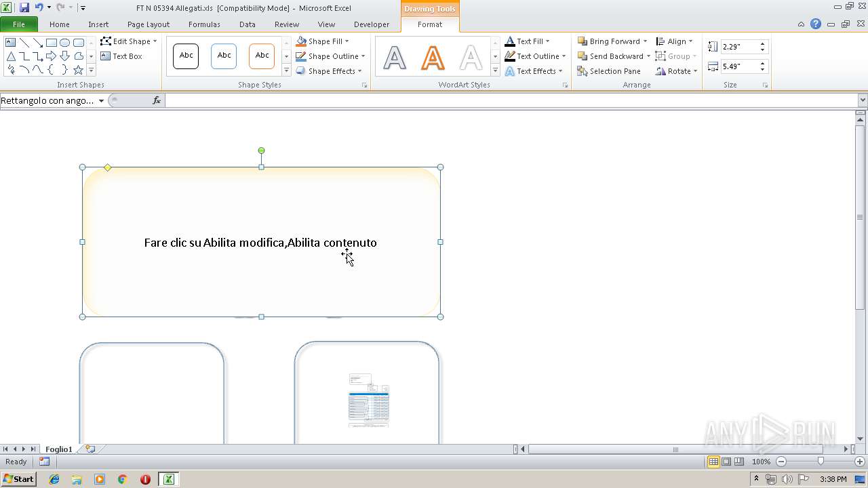Expand the Shape Styles gallery

286,70
